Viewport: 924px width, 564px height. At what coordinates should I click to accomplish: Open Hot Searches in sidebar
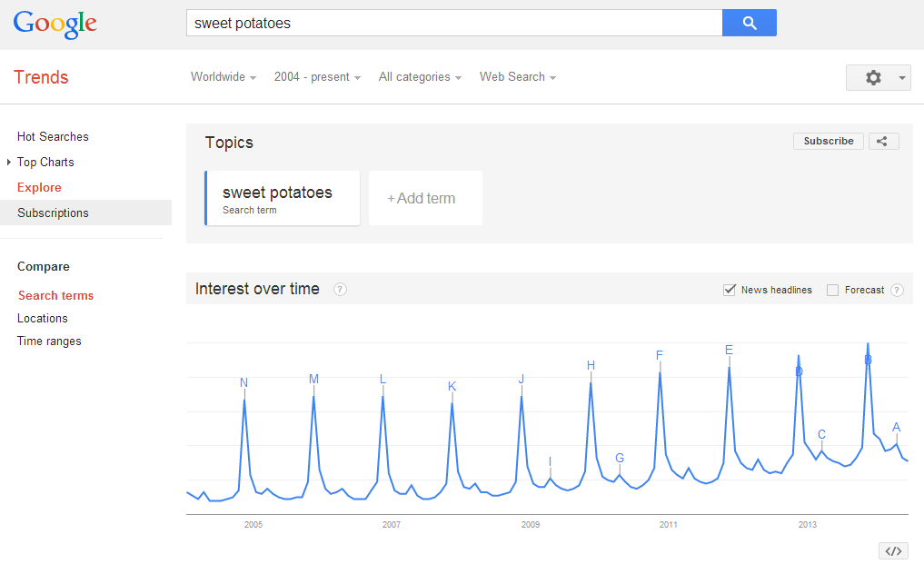click(53, 137)
